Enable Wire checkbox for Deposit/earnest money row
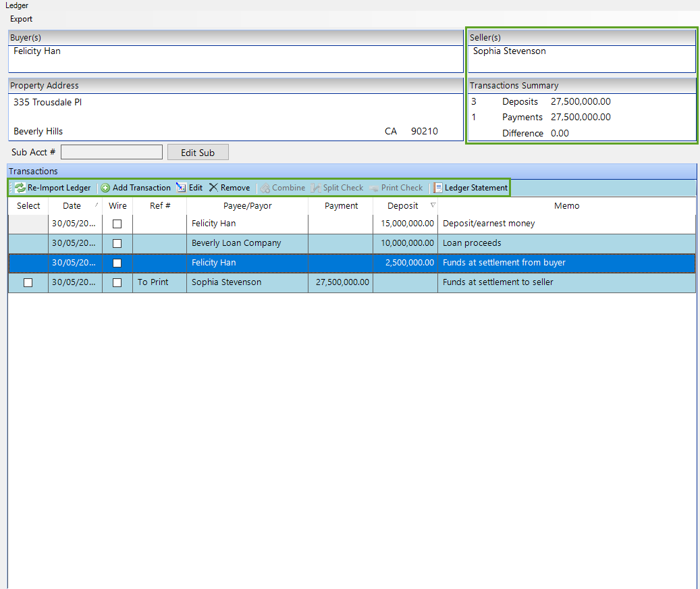 click(117, 224)
